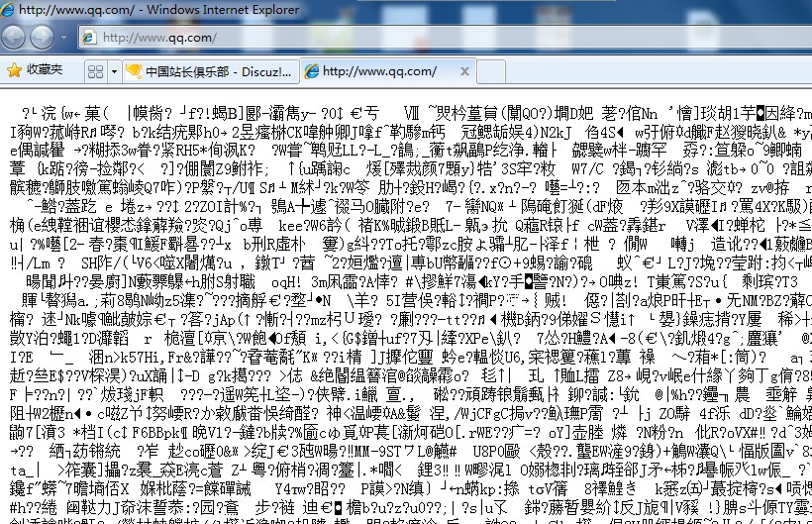Click the Internet Explorer logo in title bar

click(x=7, y=9)
